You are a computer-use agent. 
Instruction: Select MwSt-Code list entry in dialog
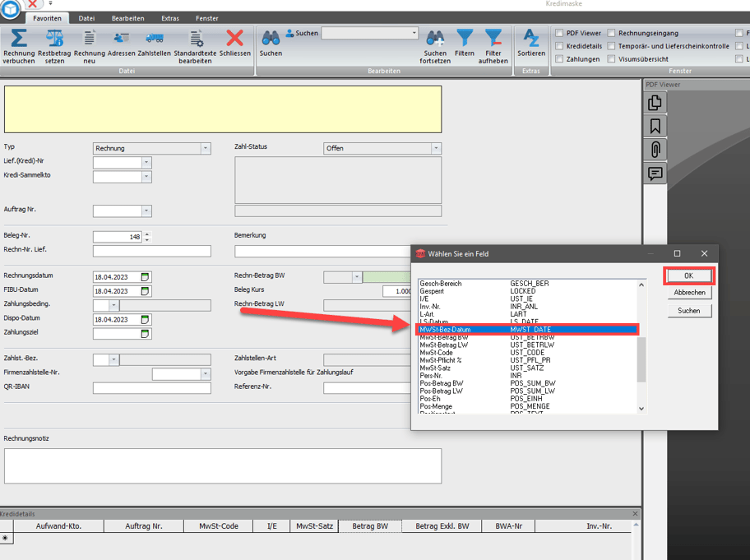tap(528, 353)
